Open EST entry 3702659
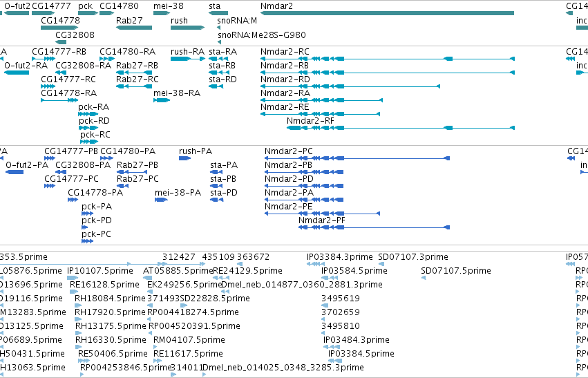Image resolution: width=588 pixels, height=378 pixels. point(341,312)
